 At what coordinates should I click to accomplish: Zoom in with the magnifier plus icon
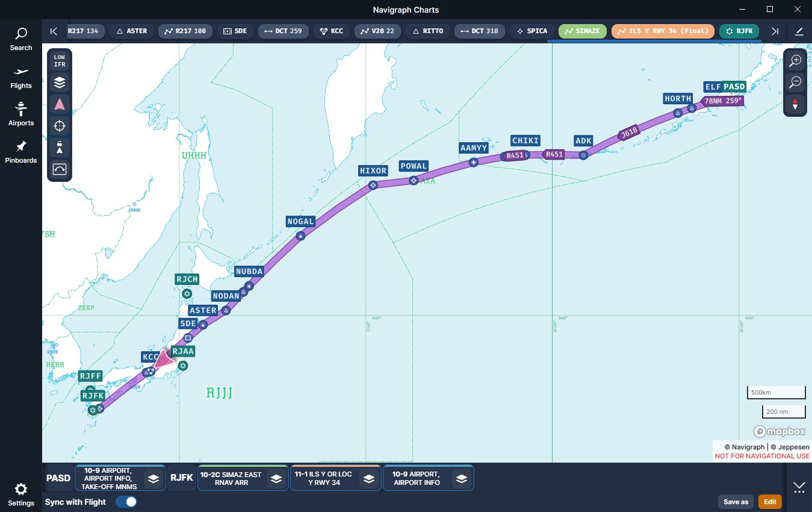795,60
